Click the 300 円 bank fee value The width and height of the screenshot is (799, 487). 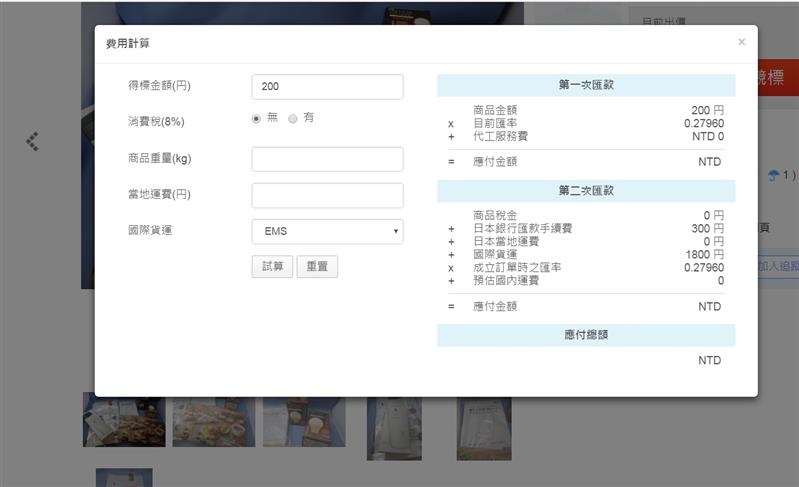pyautogui.click(x=707, y=229)
